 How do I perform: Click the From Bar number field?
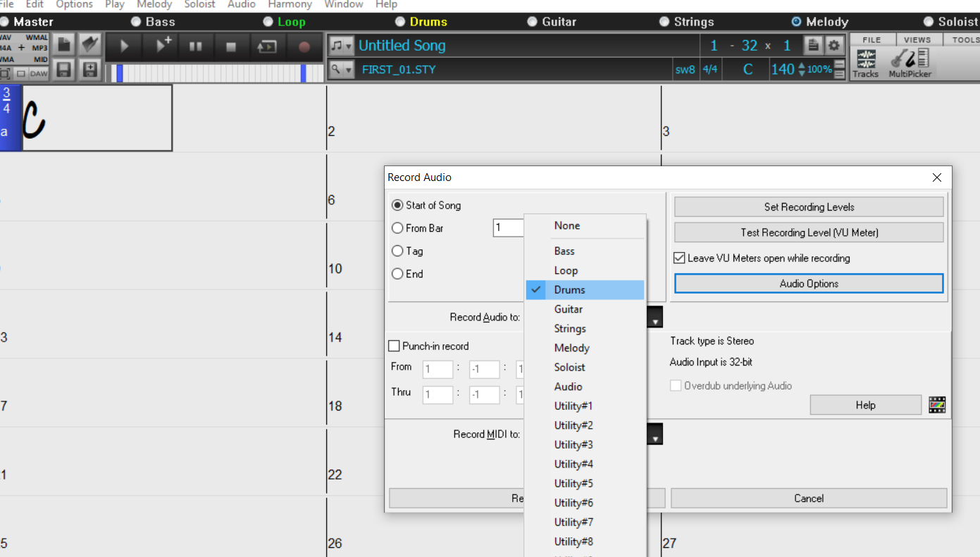[509, 227]
